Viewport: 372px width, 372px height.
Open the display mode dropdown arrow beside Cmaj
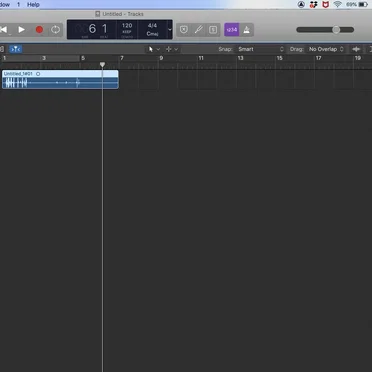click(x=170, y=30)
